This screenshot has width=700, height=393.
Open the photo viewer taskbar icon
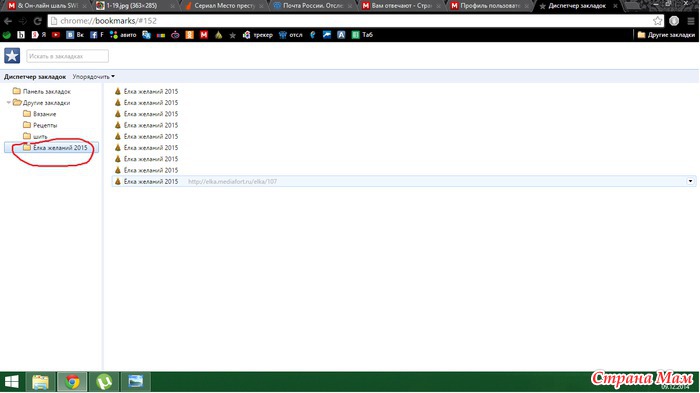pos(136,382)
